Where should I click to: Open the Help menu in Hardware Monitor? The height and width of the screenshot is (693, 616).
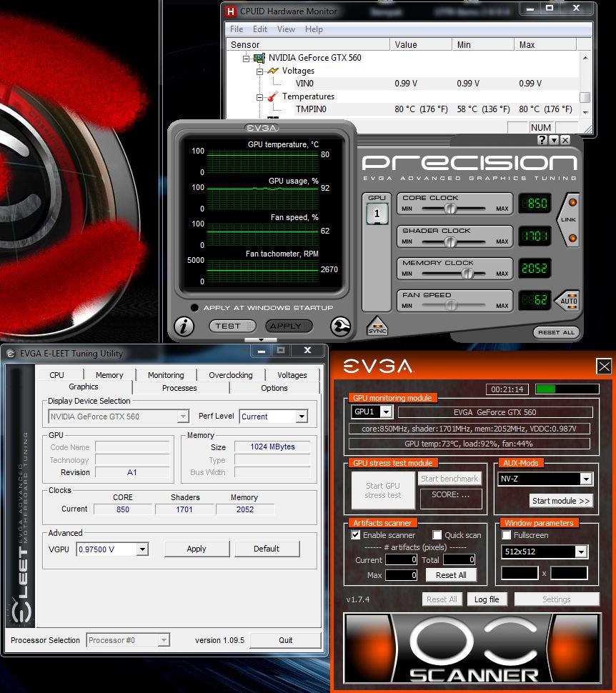point(314,29)
